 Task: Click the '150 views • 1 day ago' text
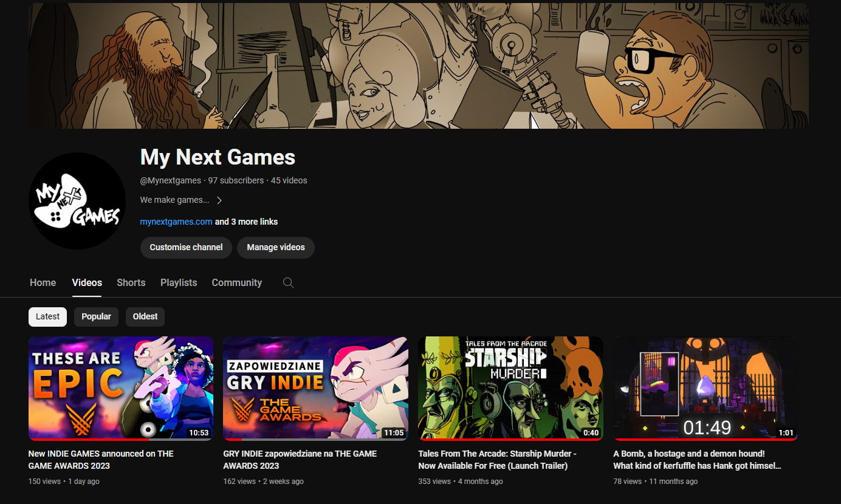pos(64,482)
